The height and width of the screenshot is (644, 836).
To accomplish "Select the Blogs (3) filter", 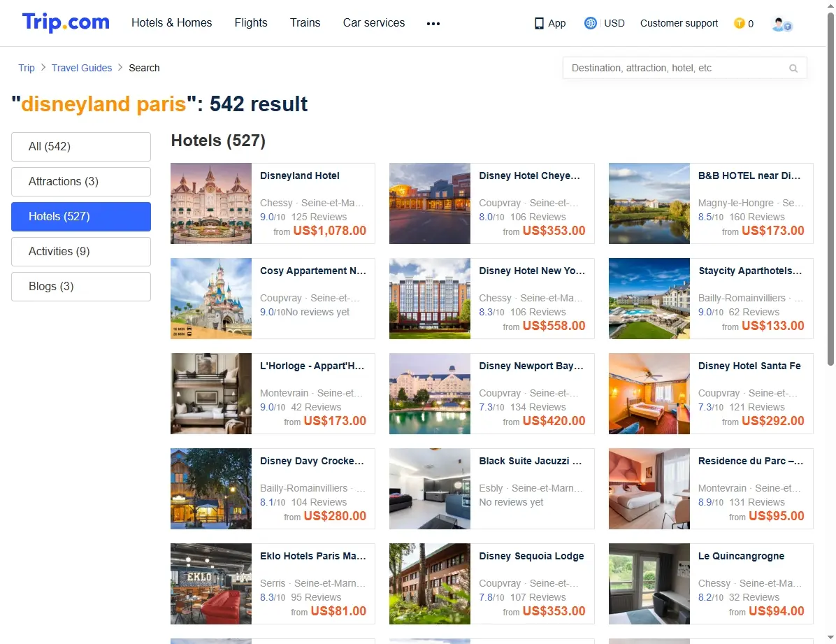I will [81, 287].
